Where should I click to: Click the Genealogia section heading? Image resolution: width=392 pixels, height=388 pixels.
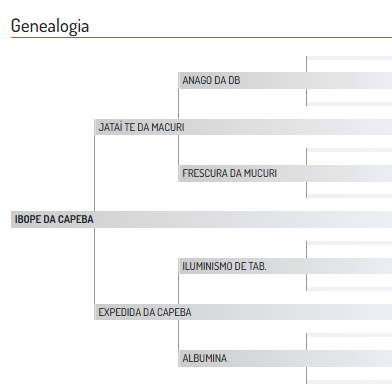click(x=50, y=26)
